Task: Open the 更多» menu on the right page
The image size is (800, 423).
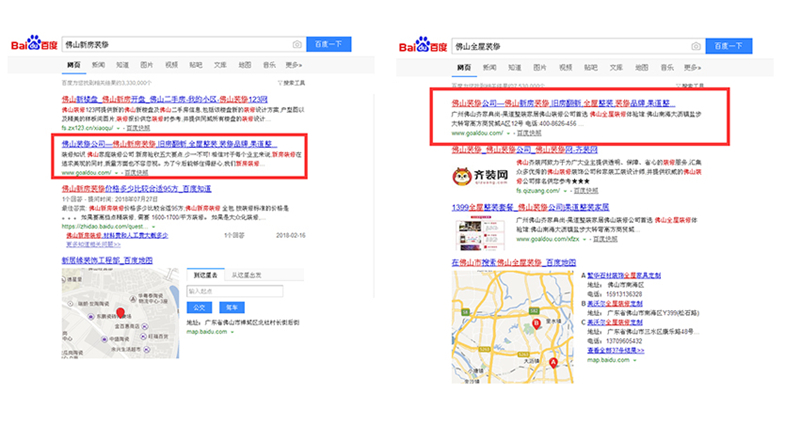Action: [693, 67]
